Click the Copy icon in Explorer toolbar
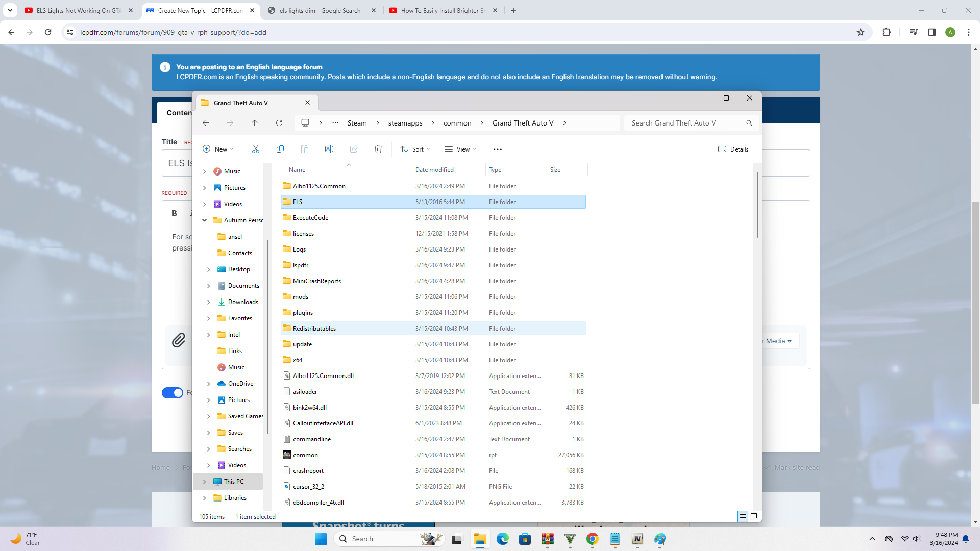Screen dimensions: 980x551 click(280, 149)
